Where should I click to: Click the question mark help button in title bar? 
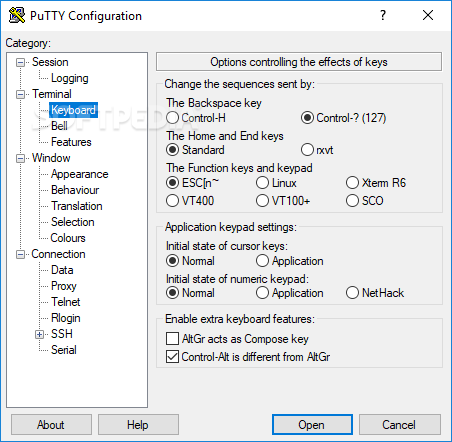point(383,15)
